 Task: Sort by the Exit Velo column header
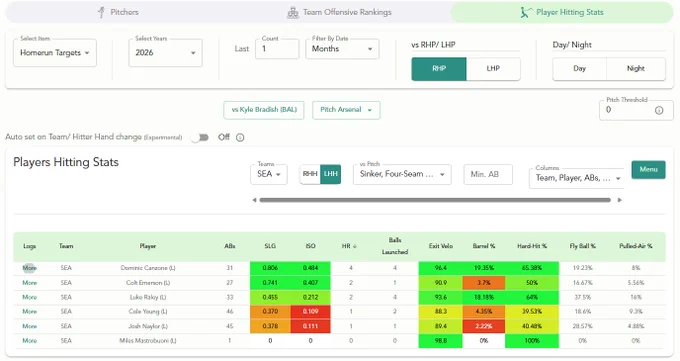tap(441, 246)
